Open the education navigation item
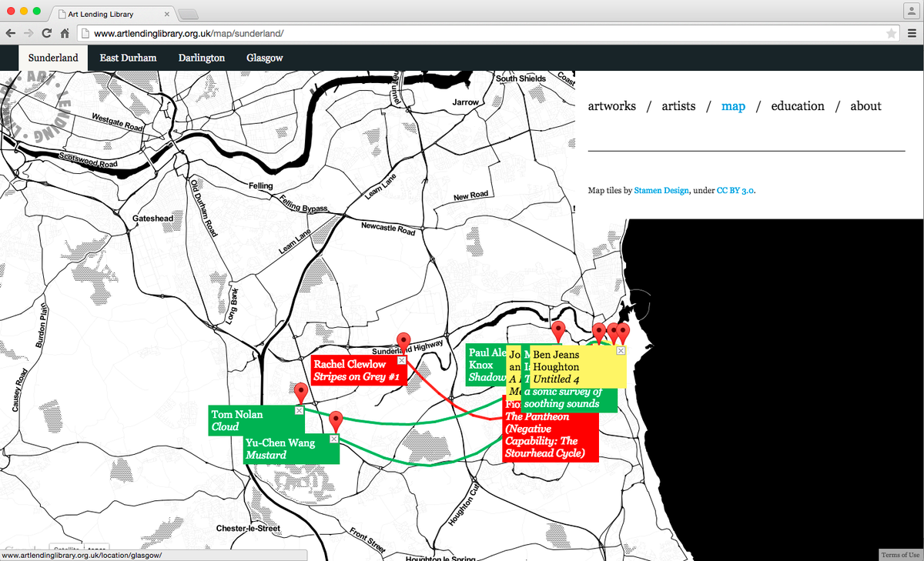This screenshot has width=924, height=561. [x=798, y=106]
